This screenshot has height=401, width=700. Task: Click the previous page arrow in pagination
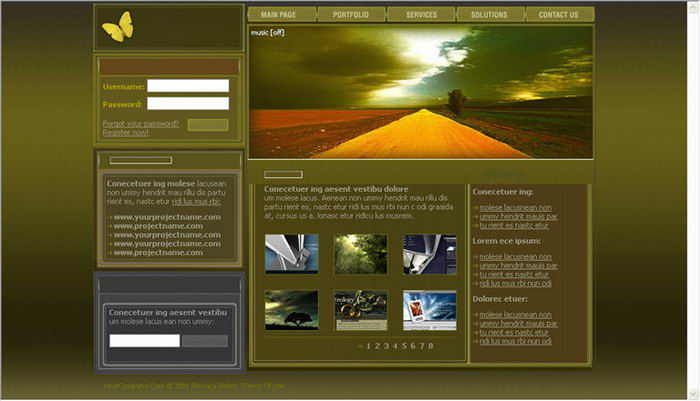(359, 346)
